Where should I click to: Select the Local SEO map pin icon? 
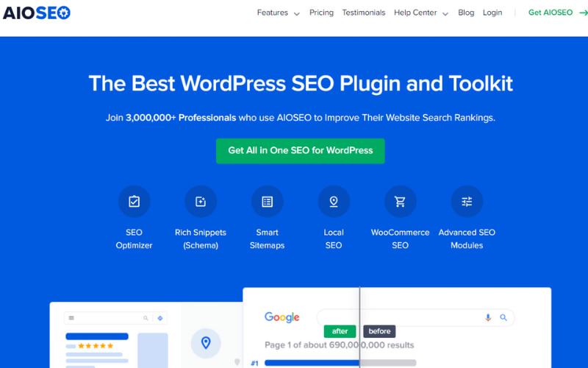pyautogui.click(x=334, y=202)
